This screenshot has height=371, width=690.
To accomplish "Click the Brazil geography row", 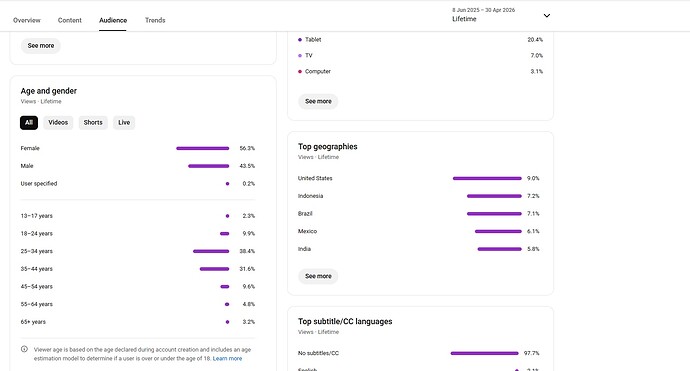I will click(418, 213).
